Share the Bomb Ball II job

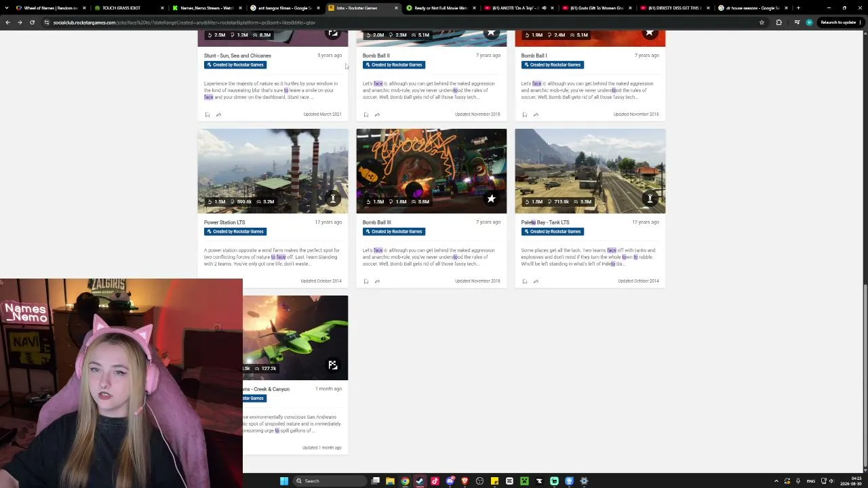(x=377, y=115)
